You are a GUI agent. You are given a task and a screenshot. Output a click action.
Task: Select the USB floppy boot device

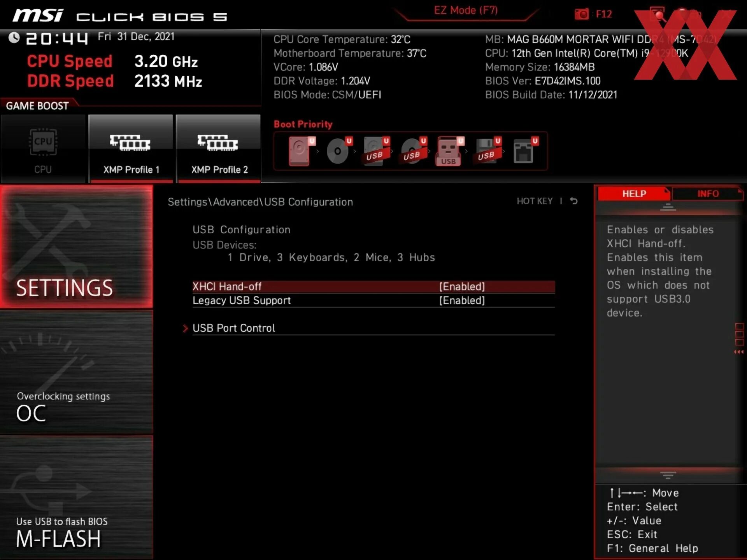[488, 151]
